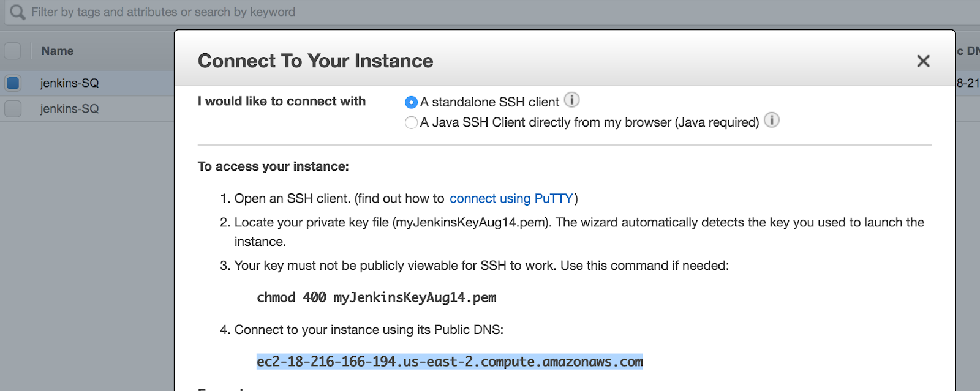Choose the standalone SSH client option
The width and height of the screenshot is (980, 391).
pos(412,102)
